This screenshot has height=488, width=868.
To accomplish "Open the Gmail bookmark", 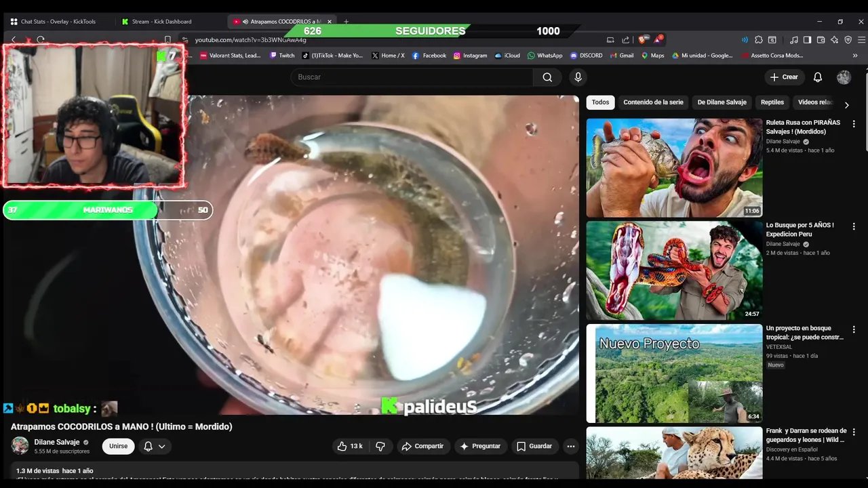I will 622,56.
